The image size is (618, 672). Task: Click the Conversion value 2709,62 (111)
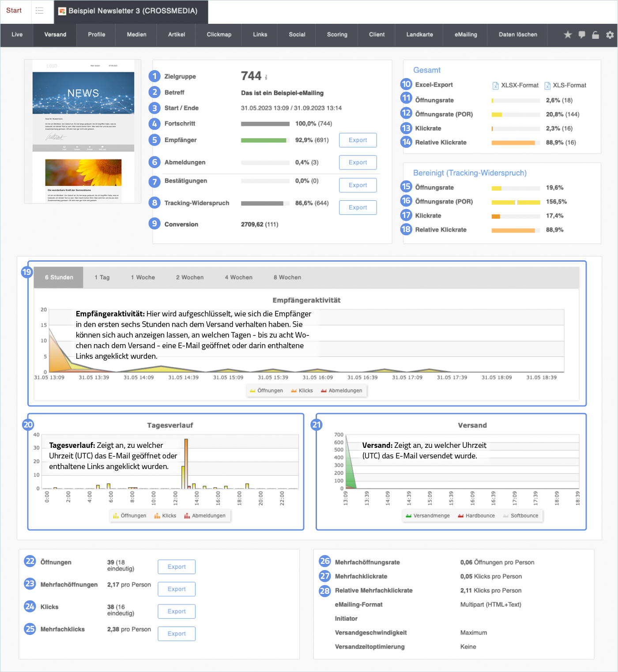(260, 225)
